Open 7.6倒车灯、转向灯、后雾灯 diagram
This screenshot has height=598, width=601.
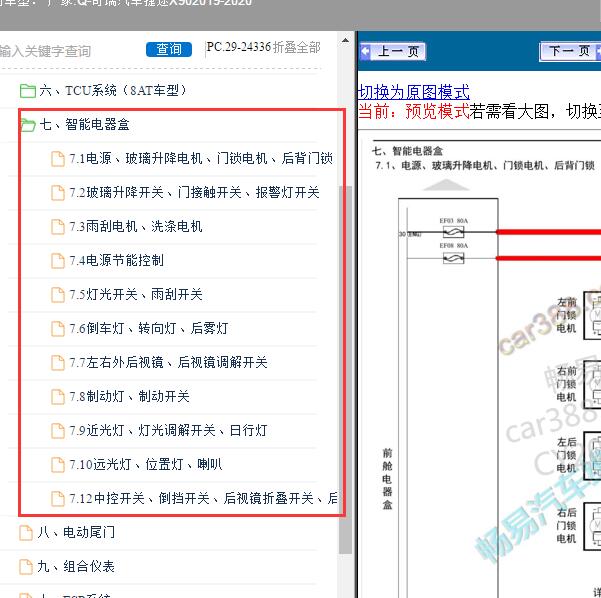[x=149, y=329]
